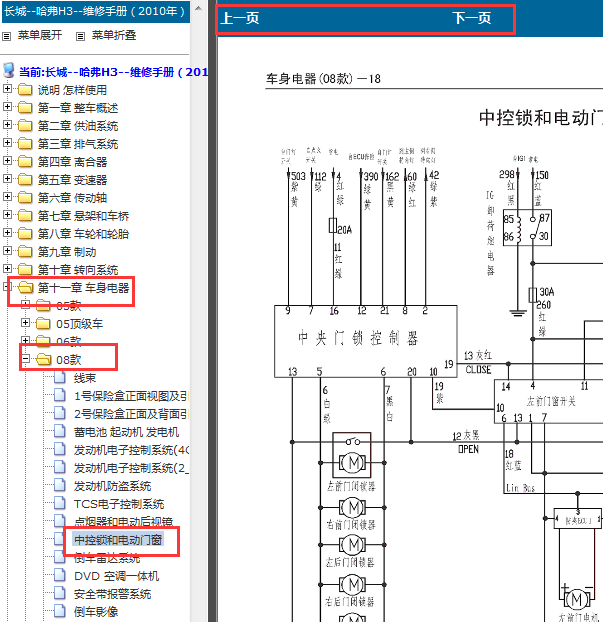The image size is (603, 622).
Task: Click the page icon of 发动机防盗系统
Action: coord(60,485)
